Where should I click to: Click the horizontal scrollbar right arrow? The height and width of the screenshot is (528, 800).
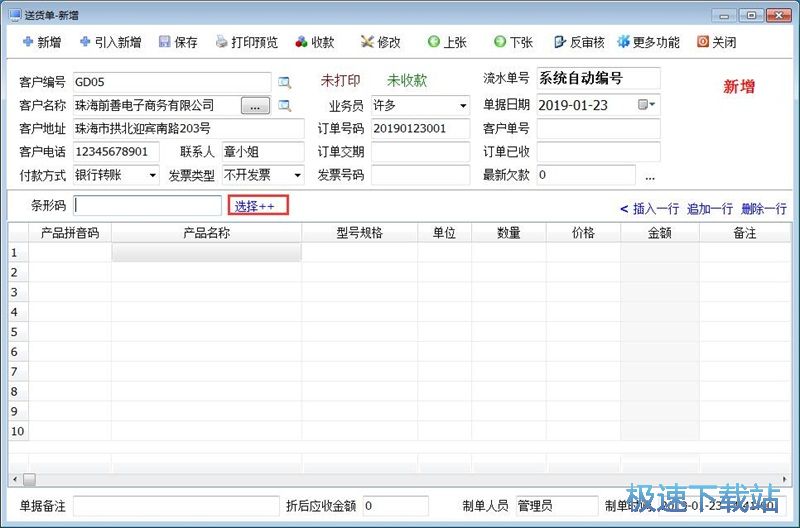785,480
